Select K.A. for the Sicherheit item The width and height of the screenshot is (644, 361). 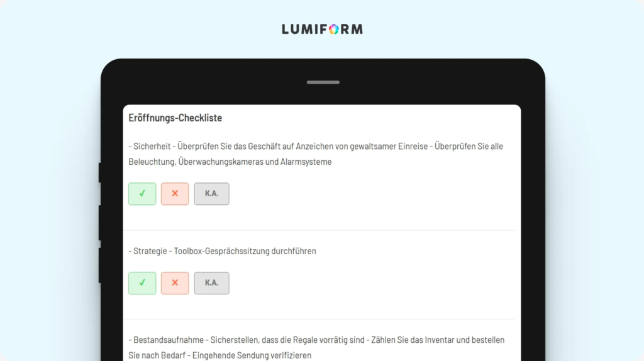click(x=211, y=194)
